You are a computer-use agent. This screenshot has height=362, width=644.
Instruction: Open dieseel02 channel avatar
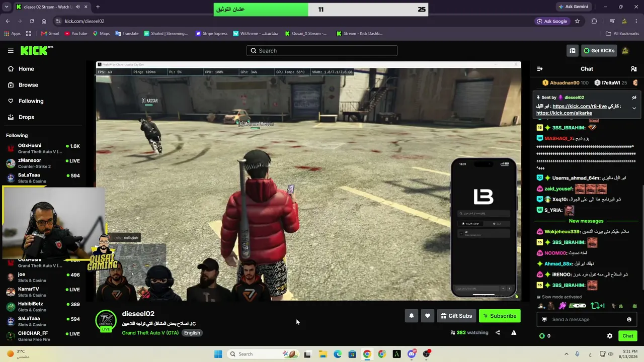coord(106,321)
